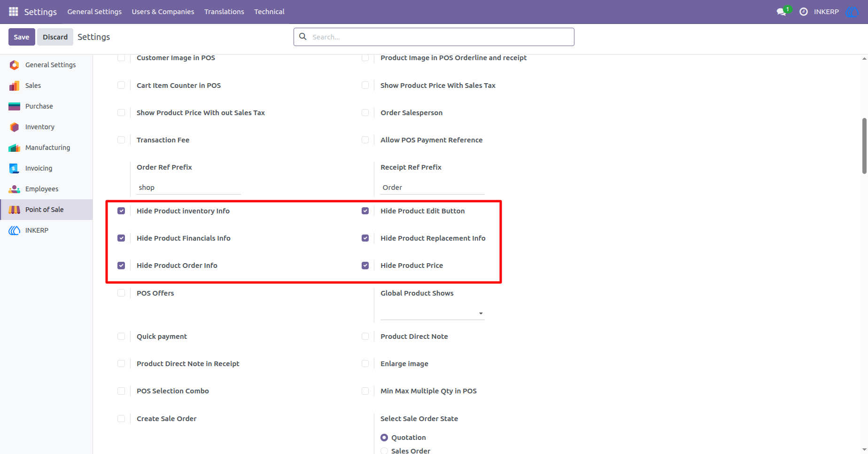868x454 pixels.
Task: Click the Save button
Action: pos(22,37)
